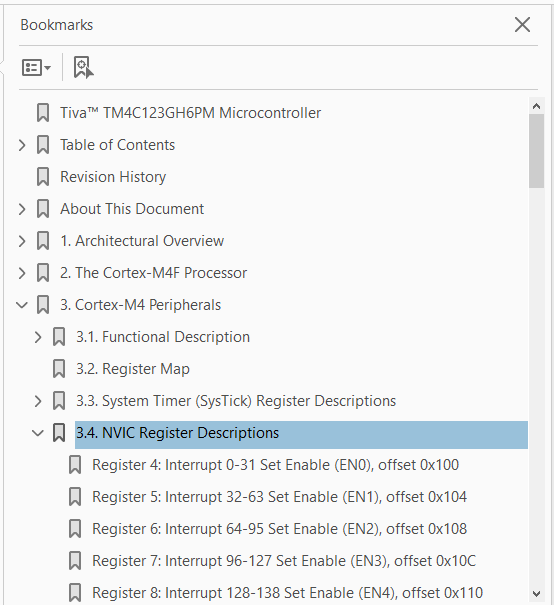554x605 pixels.
Task: Expand 1. Architectural Overview section
Action: 22,241
